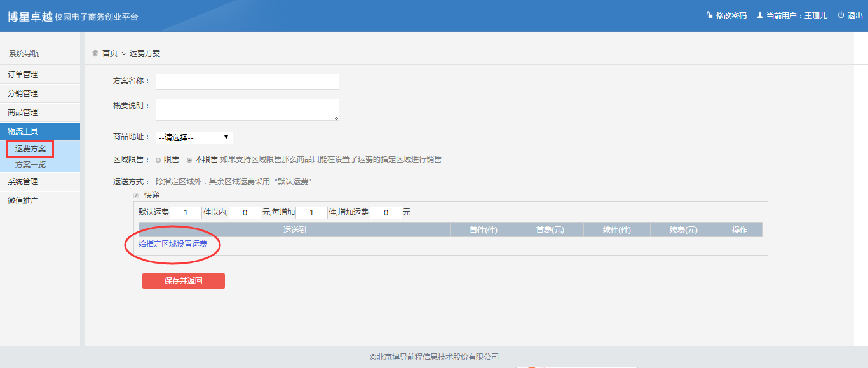
Task: Open 微信推广 in sidebar
Action: (x=23, y=201)
